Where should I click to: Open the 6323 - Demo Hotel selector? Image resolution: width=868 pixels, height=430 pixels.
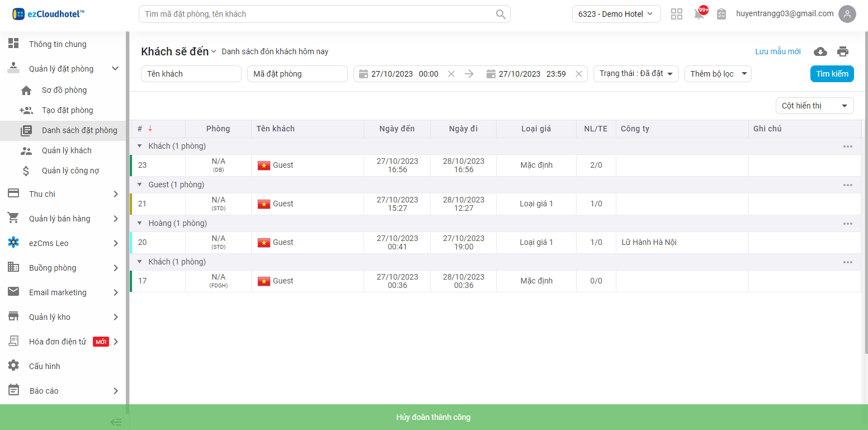pyautogui.click(x=616, y=14)
